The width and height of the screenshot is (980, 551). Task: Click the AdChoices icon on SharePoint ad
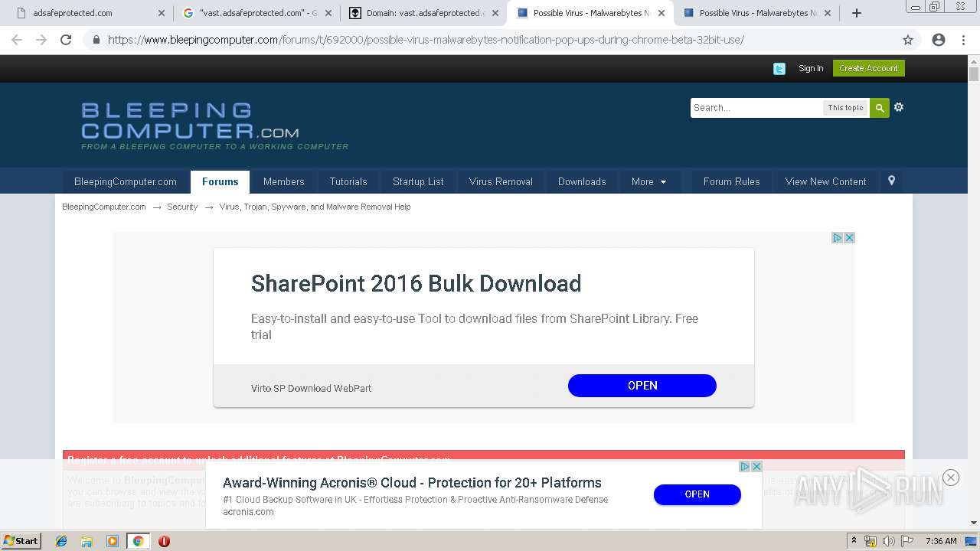coord(838,238)
